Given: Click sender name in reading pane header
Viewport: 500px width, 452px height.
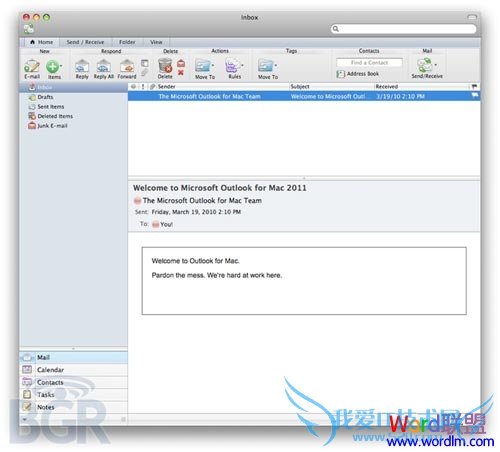Looking at the screenshot, I should (202, 201).
